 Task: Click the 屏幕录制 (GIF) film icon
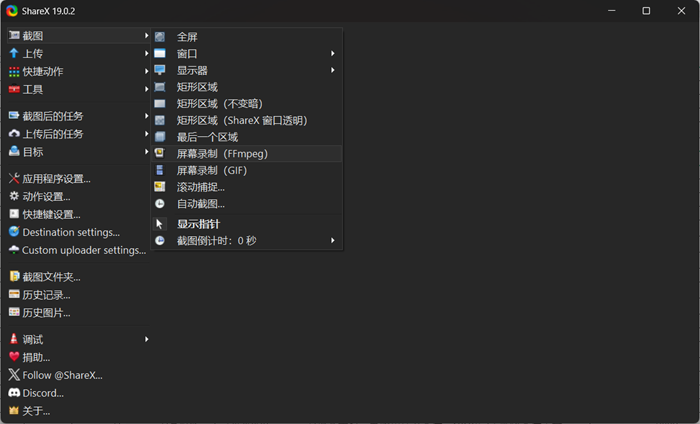(x=159, y=170)
